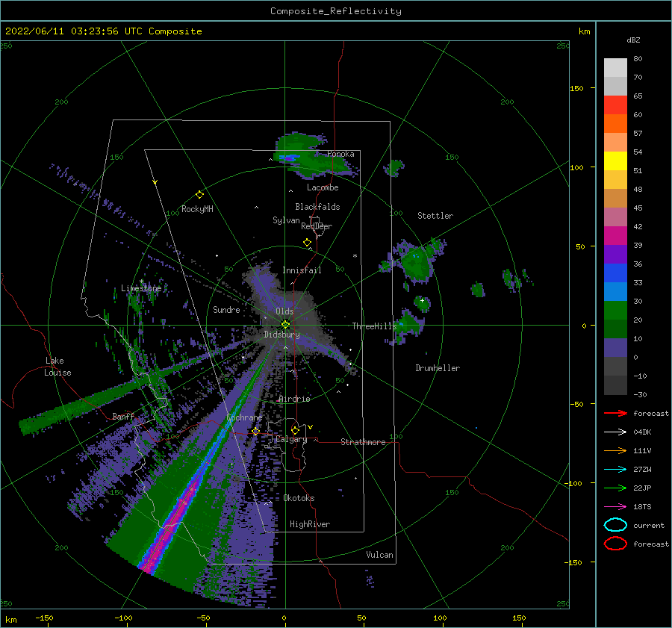Click the Blackfalds city label
The height and width of the screenshot is (628, 672).
[x=317, y=207]
